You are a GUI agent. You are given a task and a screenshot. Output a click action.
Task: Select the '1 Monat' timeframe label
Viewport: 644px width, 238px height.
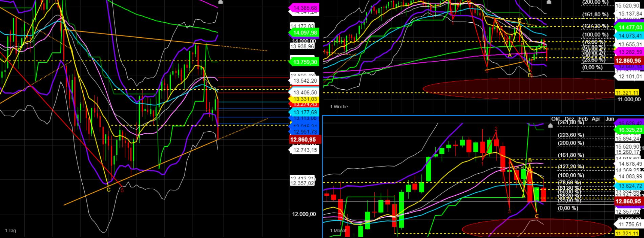coord(338,231)
